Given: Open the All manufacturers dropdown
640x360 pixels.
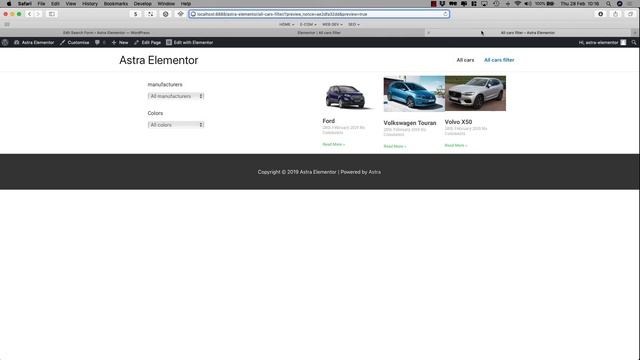Looking at the screenshot, I should [x=176, y=96].
